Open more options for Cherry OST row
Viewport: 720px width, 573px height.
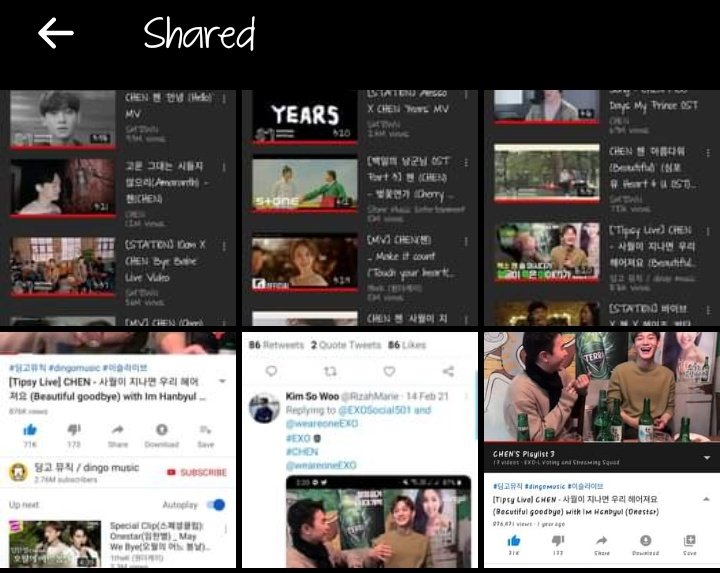coord(466,163)
